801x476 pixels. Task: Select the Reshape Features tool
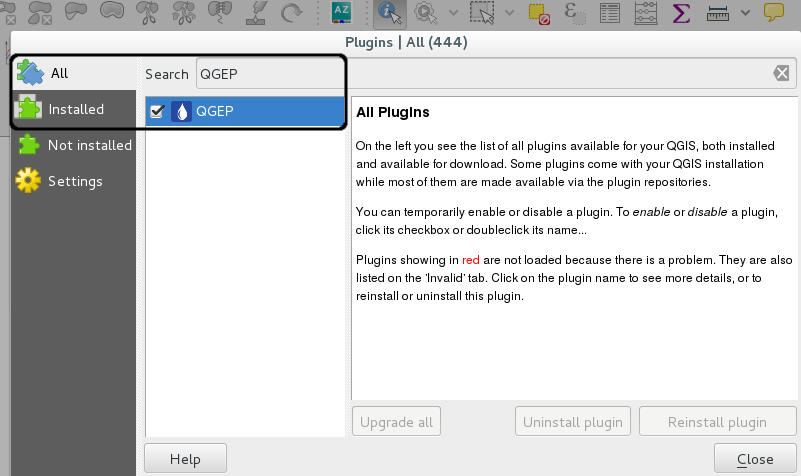pos(76,11)
